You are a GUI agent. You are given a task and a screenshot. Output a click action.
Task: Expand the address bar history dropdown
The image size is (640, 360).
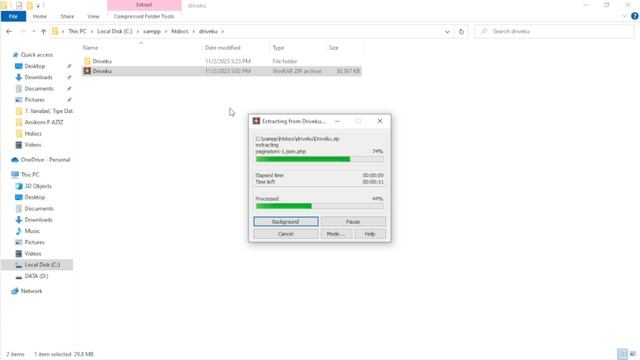(x=447, y=31)
